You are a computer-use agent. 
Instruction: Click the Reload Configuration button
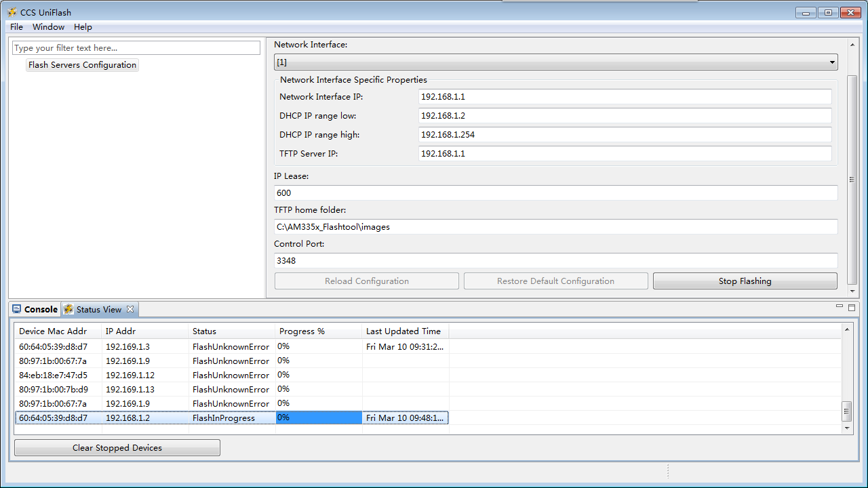[367, 281]
